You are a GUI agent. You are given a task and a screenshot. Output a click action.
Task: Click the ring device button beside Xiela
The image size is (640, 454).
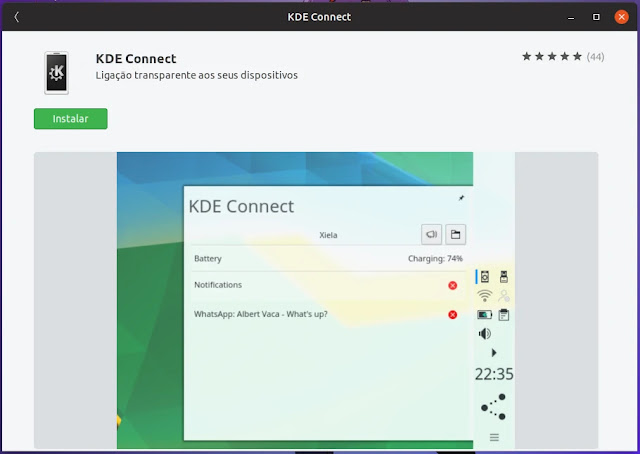431,234
